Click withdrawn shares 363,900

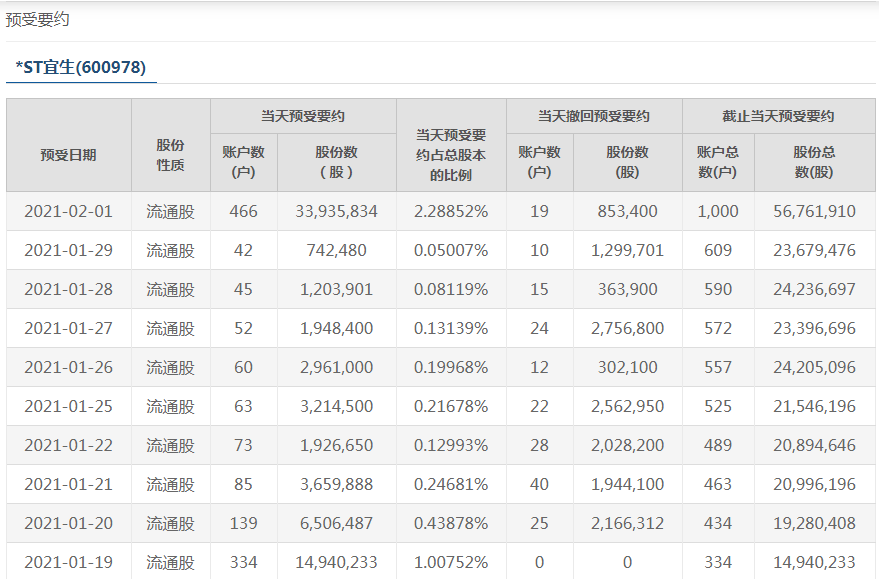(627, 289)
